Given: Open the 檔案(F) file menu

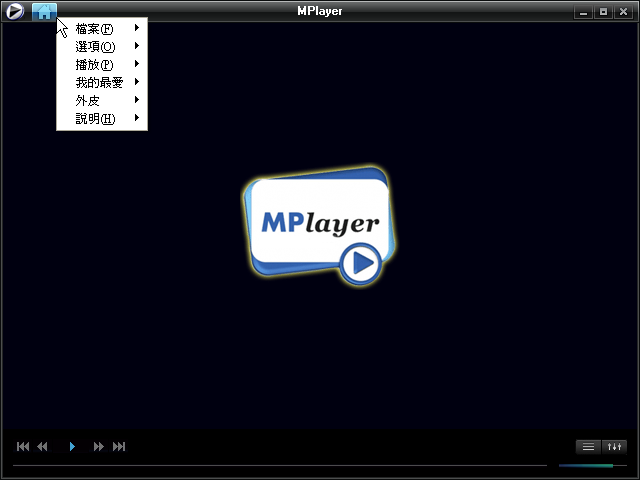Looking at the screenshot, I should click(x=95, y=29).
